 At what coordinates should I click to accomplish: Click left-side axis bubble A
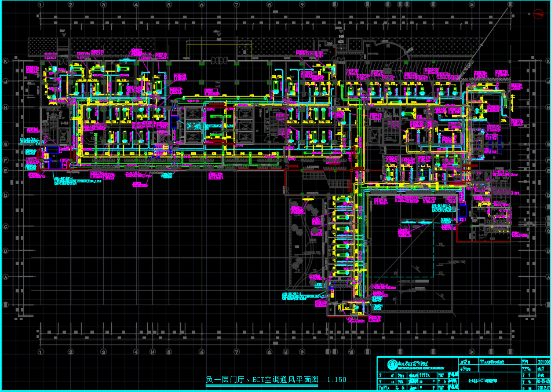(x=5, y=277)
